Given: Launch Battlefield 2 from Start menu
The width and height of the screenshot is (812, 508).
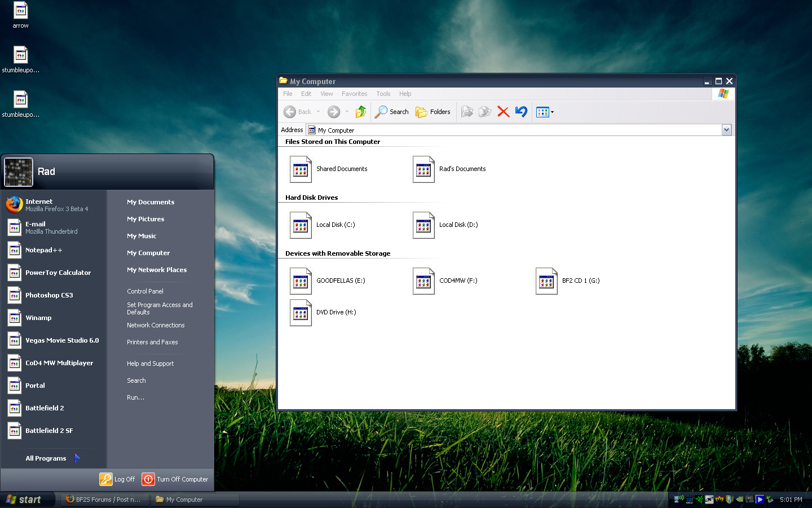Looking at the screenshot, I should tap(54, 408).
